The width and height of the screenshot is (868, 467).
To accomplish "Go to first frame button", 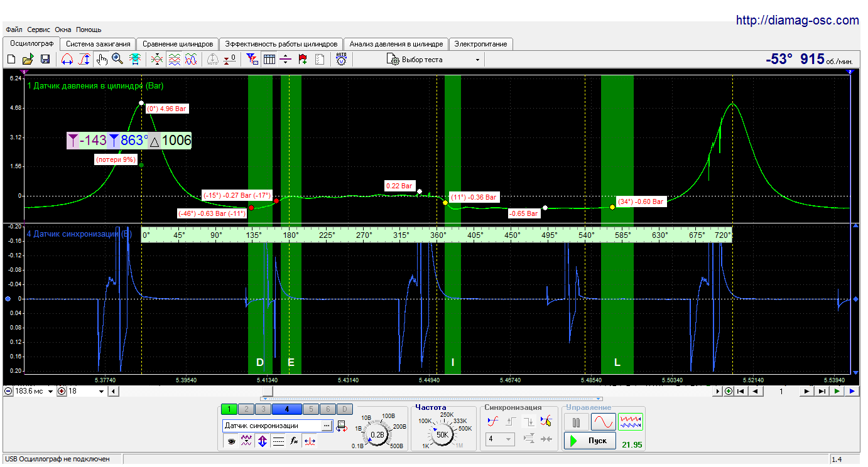I will point(742,391).
